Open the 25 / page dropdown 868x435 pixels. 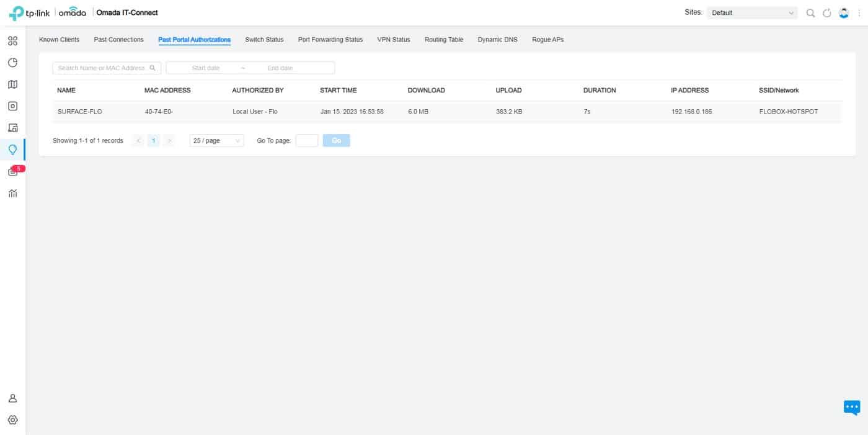point(216,141)
